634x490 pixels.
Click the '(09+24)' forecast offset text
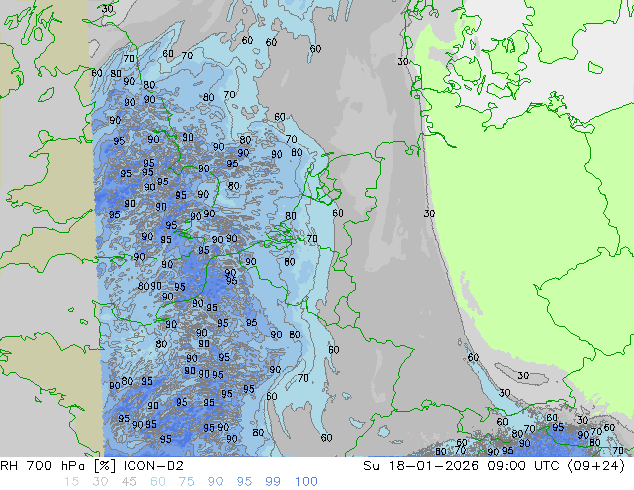tap(596, 466)
